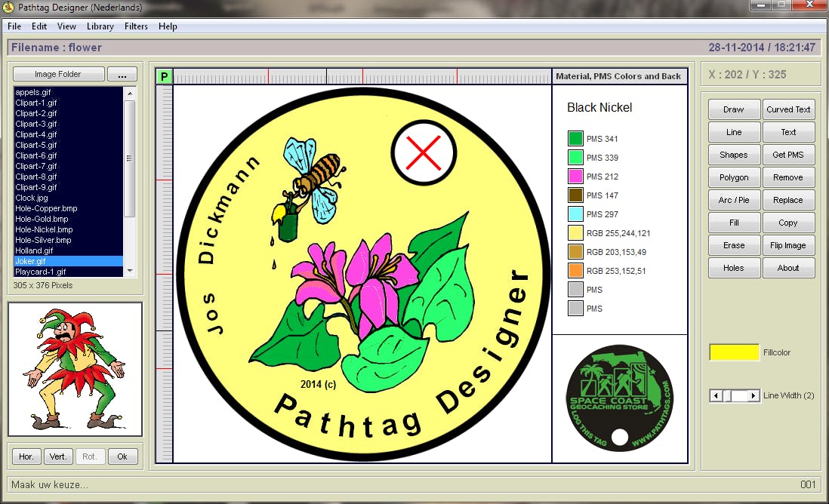Open the About dialog
Screen dimensions: 829x504
point(788,267)
